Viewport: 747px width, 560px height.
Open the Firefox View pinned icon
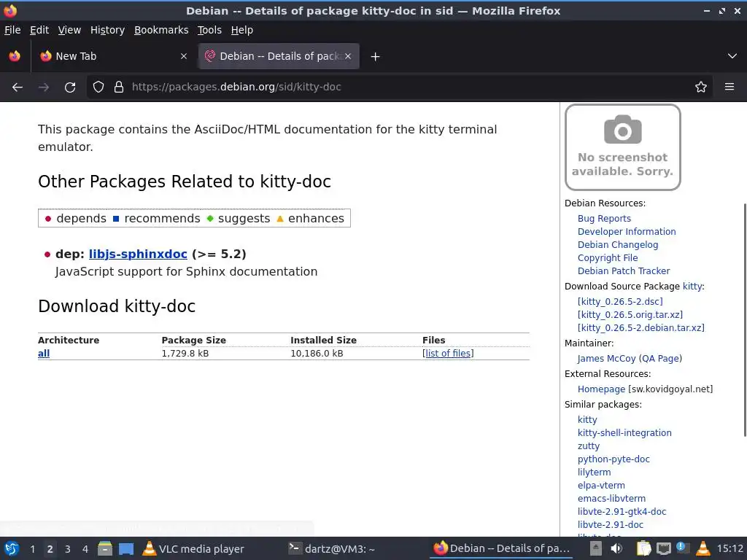15,56
